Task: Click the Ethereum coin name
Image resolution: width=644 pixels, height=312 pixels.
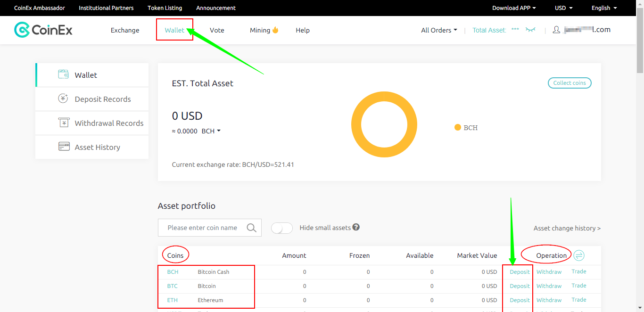Action: pos(210,300)
